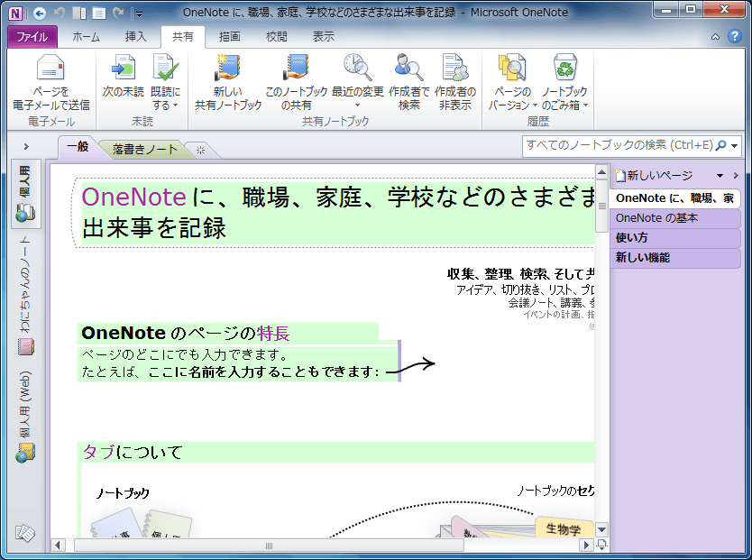Open Notebook Recycle Bin (ノートブックのごみ箱)
This screenshot has width=752, height=560.
click(564, 82)
